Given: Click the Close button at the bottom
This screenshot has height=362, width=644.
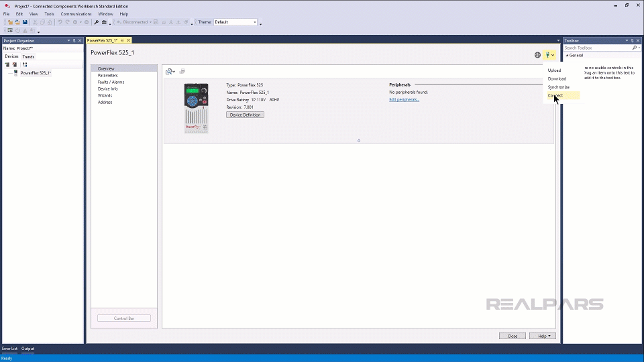Looking at the screenshot, I should click(x=512, y=336).
